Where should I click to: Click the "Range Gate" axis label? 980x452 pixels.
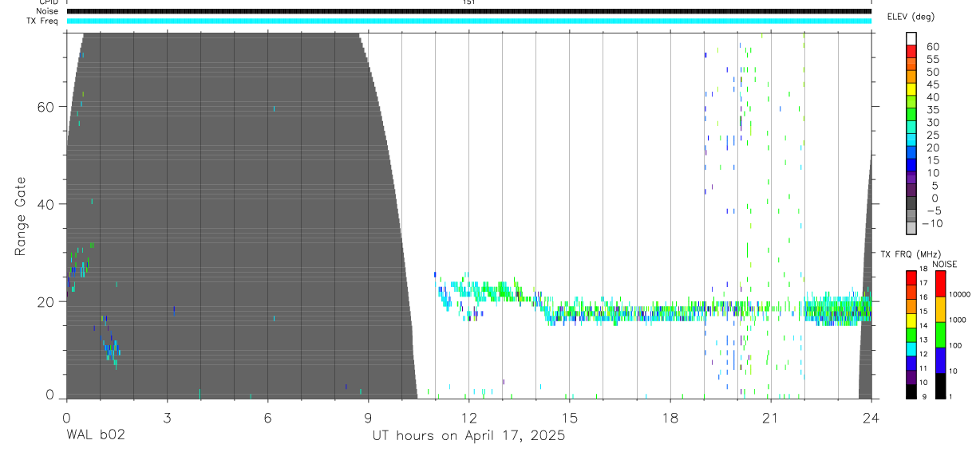pyautogui.click(x=21, y=216)
